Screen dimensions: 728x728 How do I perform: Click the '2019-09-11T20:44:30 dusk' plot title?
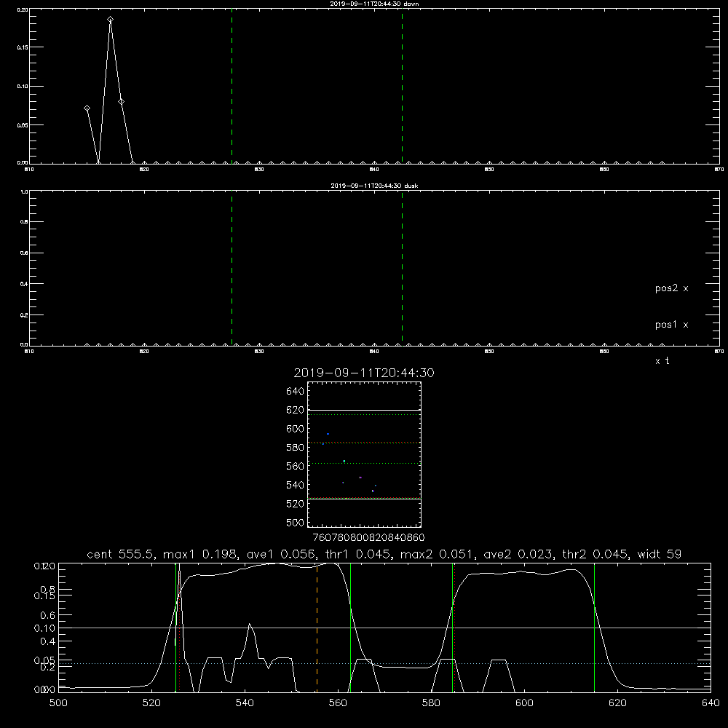coord(374,186)
